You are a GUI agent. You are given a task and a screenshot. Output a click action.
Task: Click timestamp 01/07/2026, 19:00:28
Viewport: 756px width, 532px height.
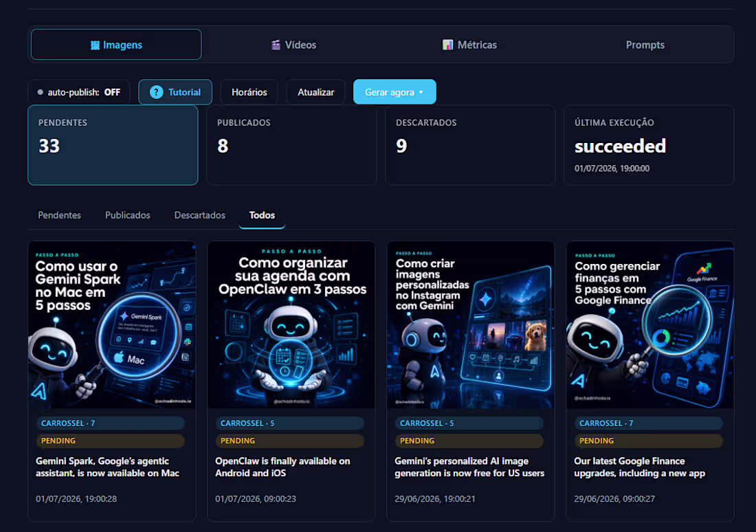tap(76, 499)
